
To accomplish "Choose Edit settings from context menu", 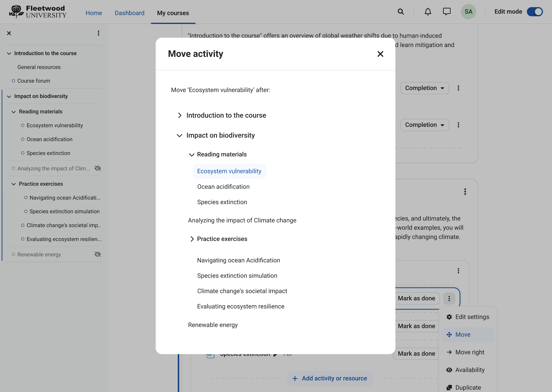I will point(468,317).
